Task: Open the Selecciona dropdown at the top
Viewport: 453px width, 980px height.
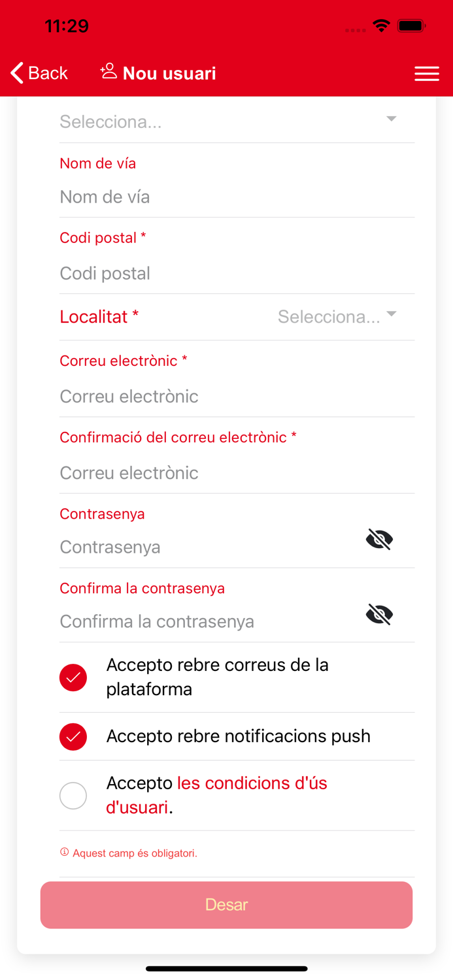Action: (237, 121)
